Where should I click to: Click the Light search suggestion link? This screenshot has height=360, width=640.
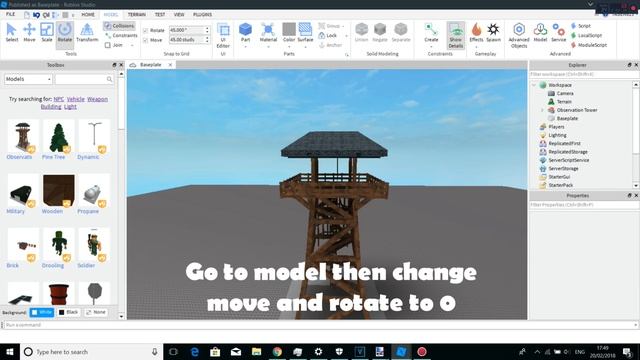(x=70, y=107)
